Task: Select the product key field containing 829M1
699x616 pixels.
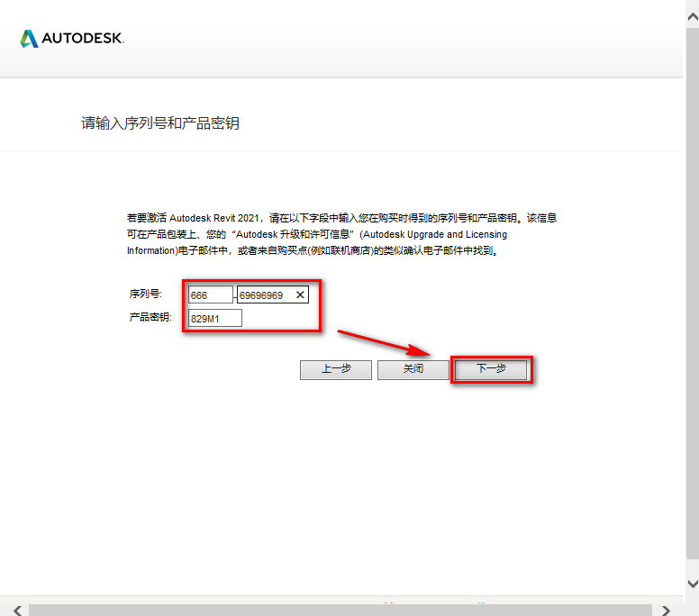Action: (x=214, y=318)
